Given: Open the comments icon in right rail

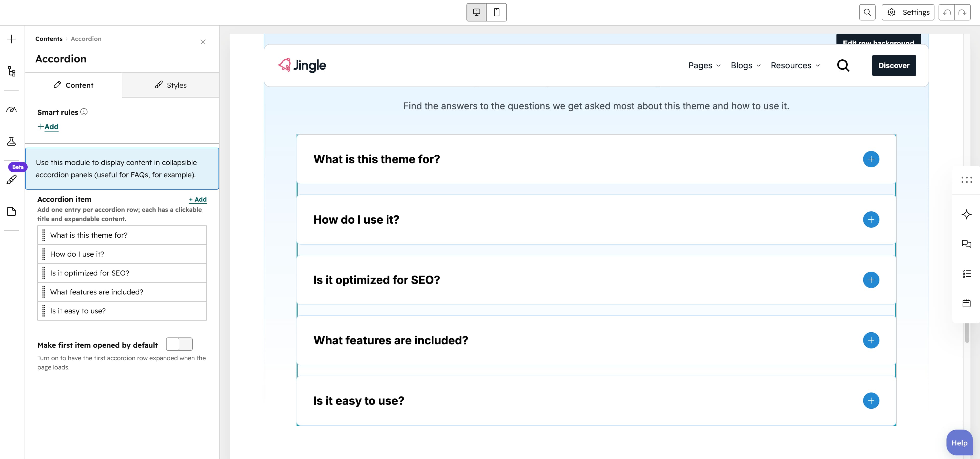Looking at the screenshot, I should [x=966, y=244].
